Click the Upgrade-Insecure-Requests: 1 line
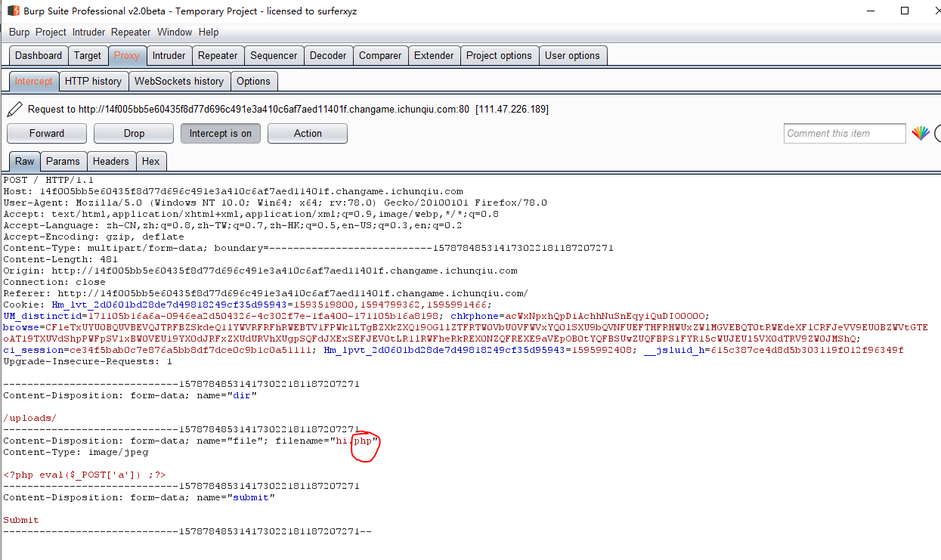This screenshot has height=560, width=941. tap(88, 361)
